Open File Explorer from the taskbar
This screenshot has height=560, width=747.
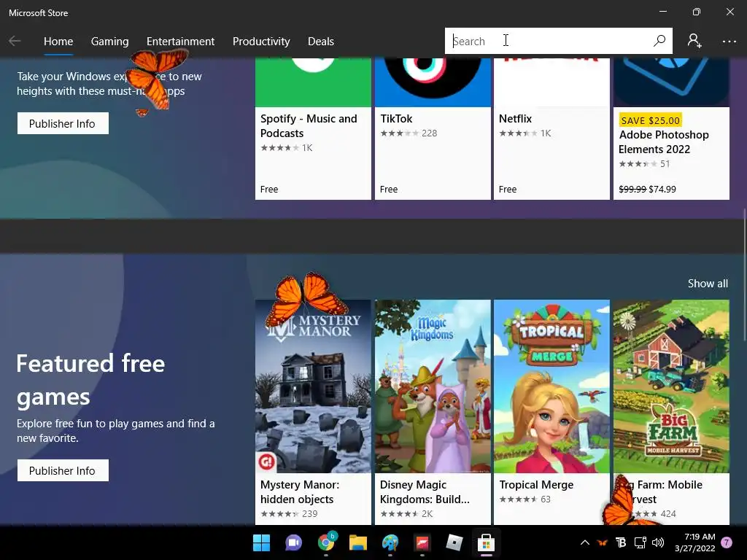click(x=357, y=542)
